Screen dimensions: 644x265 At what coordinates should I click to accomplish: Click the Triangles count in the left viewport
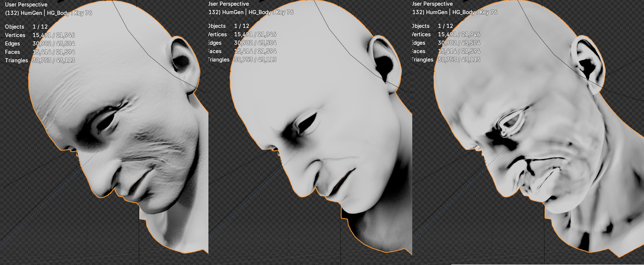tap(54, 60)
